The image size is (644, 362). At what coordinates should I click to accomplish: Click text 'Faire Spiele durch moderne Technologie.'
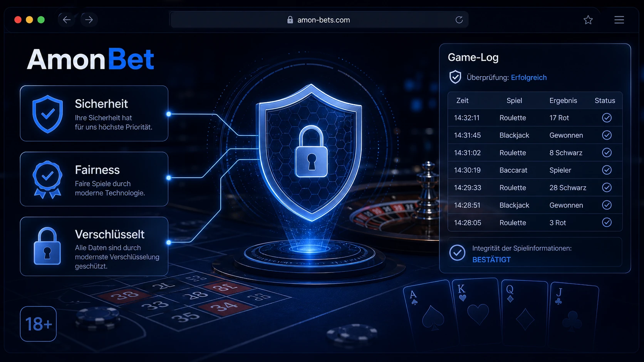click(x=110, y=188)
